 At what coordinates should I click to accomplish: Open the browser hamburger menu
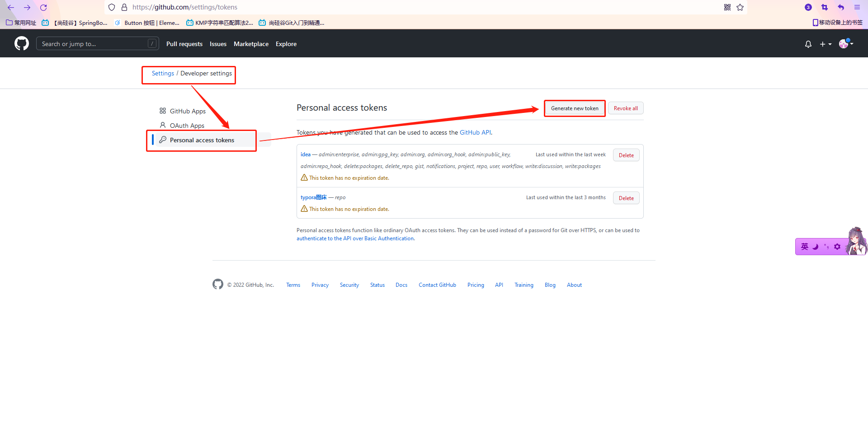click(x=857, y=7)
